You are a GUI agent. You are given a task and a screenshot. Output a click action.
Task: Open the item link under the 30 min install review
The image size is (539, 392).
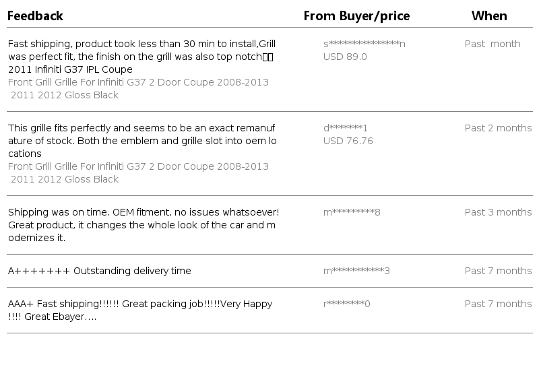[138, 88]
